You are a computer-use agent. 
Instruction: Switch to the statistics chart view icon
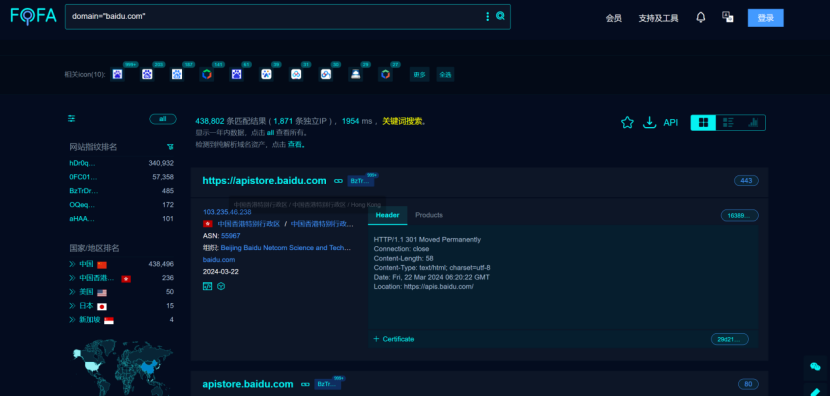(x=753, y=122)
